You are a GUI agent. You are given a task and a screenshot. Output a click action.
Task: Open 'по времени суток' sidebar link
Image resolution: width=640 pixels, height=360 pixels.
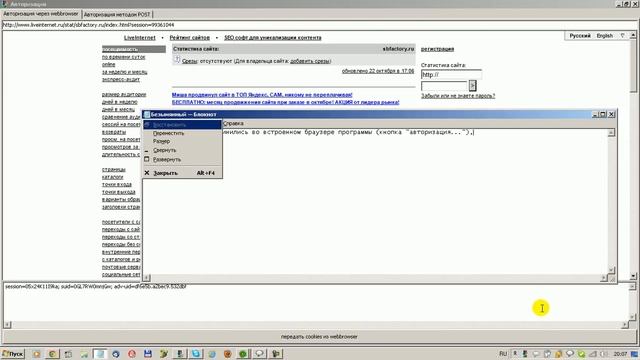click(x=123, y=57)
